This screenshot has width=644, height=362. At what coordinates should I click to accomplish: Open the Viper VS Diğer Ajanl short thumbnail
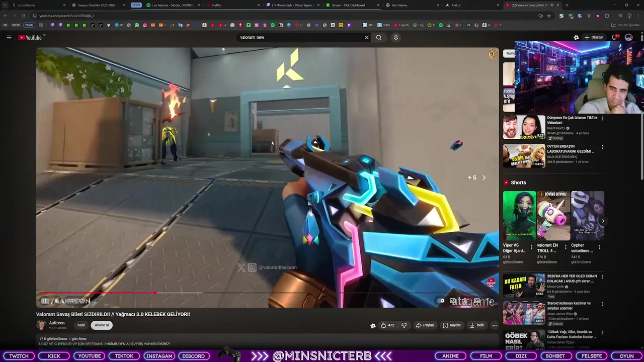[519, 216]
